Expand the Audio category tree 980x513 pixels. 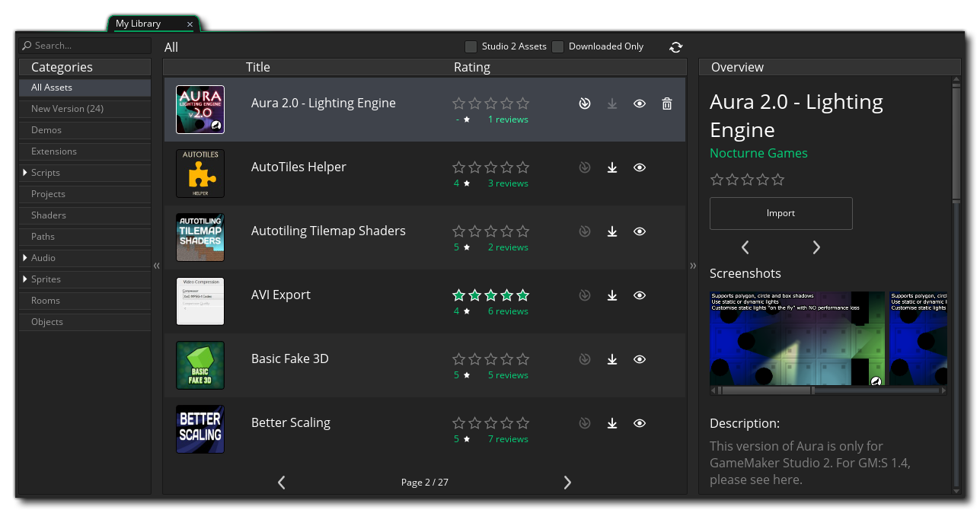pyautogui.click(x=25, y=258)
